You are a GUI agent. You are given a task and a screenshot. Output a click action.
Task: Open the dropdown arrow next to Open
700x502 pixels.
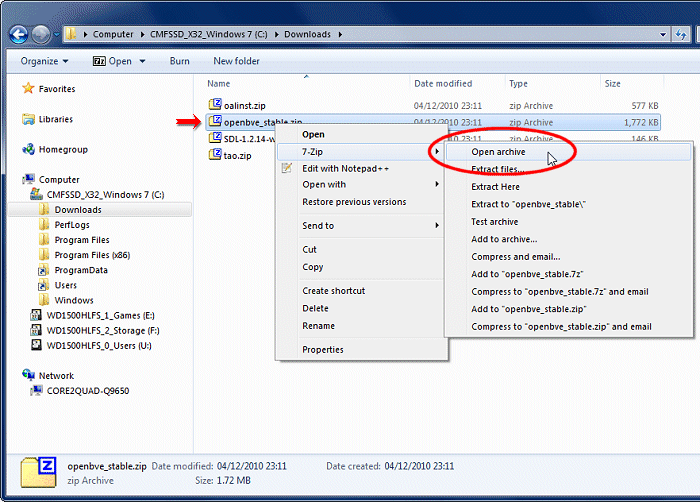[x=142, y=61]
